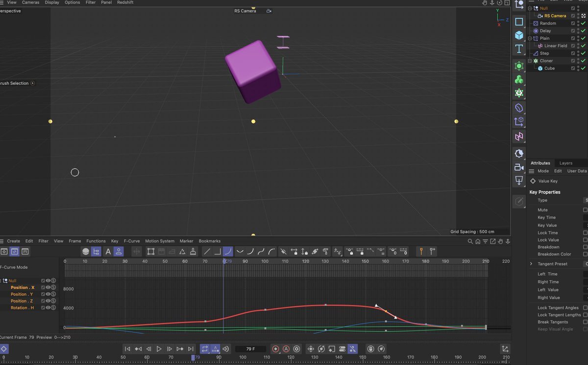Select the Text spline tool icon
The height and width of the screenshot is (365, 588).
(x=519, y=49)
